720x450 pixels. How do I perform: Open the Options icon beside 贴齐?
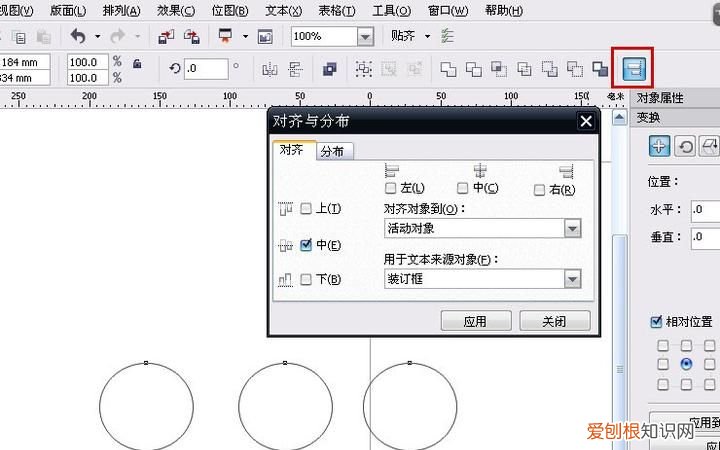pos(447,36)
